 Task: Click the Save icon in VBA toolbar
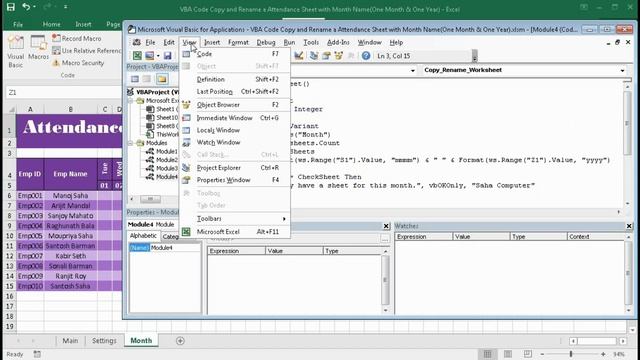point(167,56)
